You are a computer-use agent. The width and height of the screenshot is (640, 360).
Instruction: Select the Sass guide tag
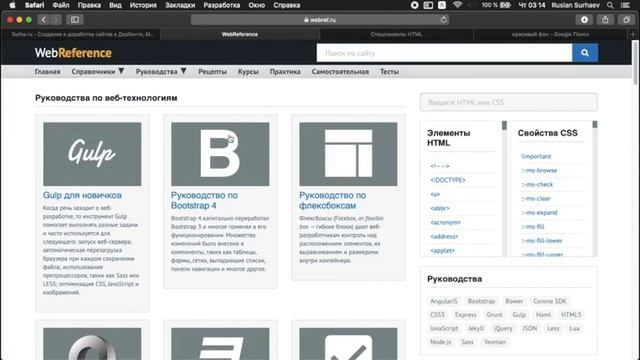(x=467, y=342)
